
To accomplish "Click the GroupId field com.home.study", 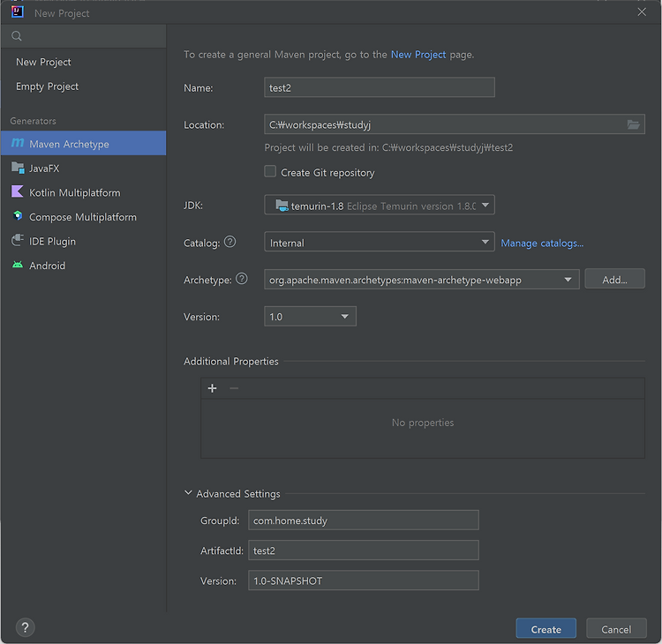I will [x=363, y=520].
